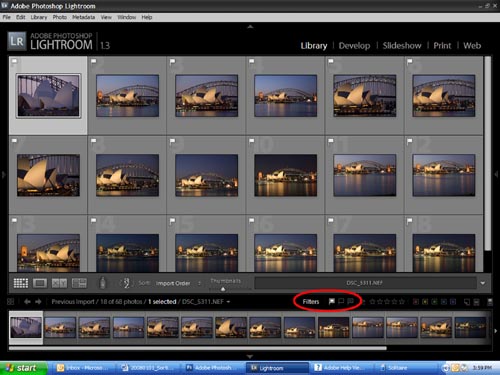The image size is (500, 375).
Task: Collapse the bottom filmstrip panel arrow
Action: point(250,356)
